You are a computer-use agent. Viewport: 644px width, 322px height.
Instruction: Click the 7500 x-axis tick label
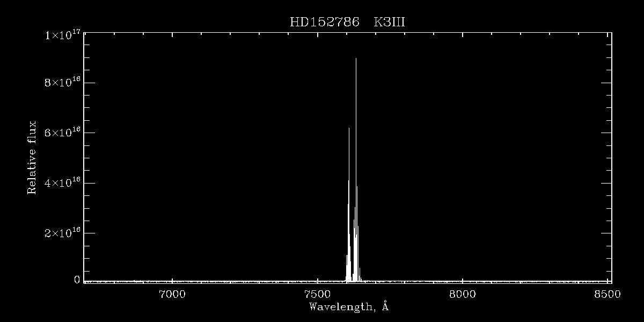pos(317,294)
